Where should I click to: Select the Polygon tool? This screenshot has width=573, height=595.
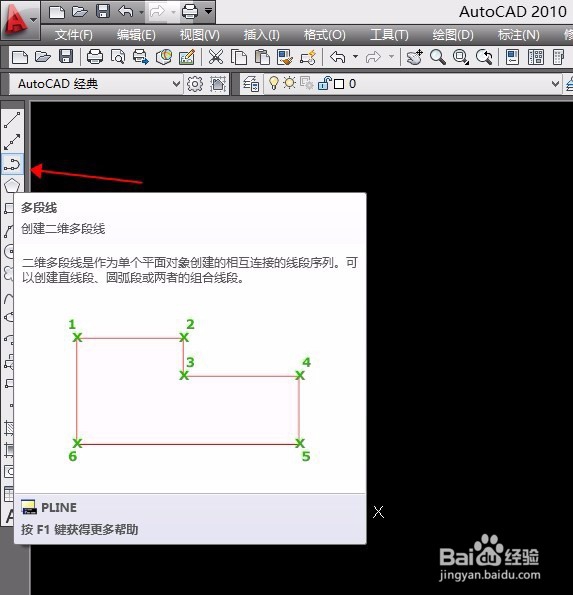12,185
